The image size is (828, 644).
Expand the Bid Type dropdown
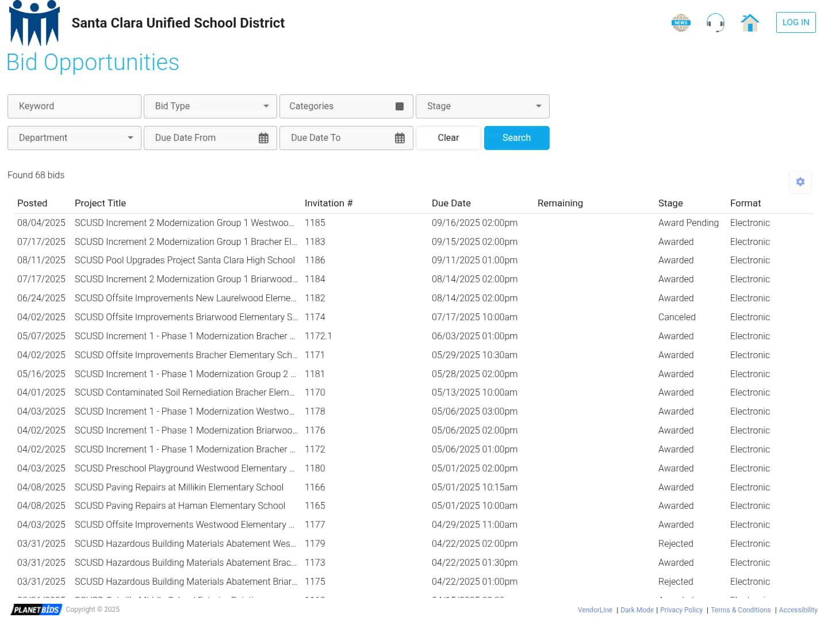click(x=210, y=106)
